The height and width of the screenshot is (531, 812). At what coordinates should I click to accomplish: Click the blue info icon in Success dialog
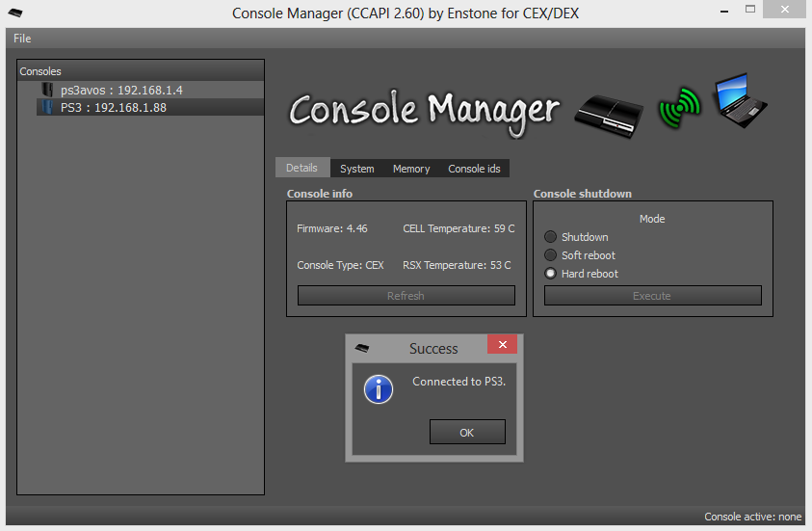[x=379, y=389]
